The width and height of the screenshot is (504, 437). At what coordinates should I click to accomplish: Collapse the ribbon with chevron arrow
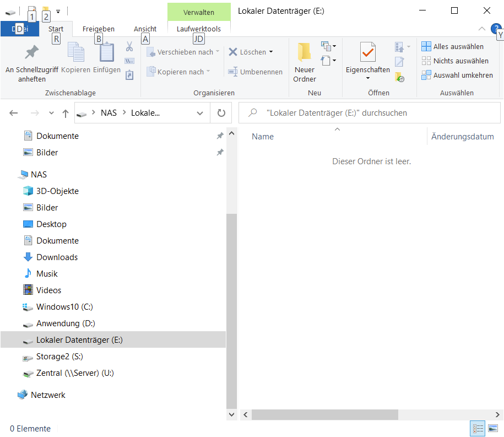481,29
